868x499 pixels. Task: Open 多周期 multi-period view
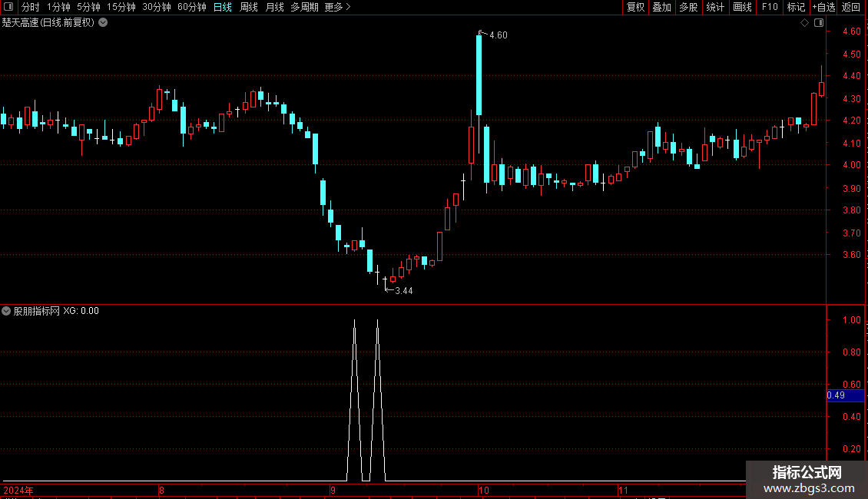[x=304, y=7]
